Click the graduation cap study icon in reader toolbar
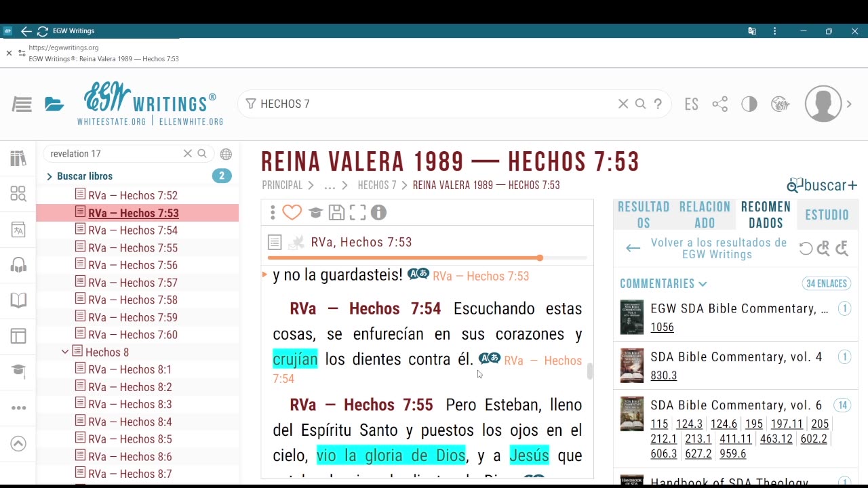This screenshot has height=488, width=868. point(315,213)
